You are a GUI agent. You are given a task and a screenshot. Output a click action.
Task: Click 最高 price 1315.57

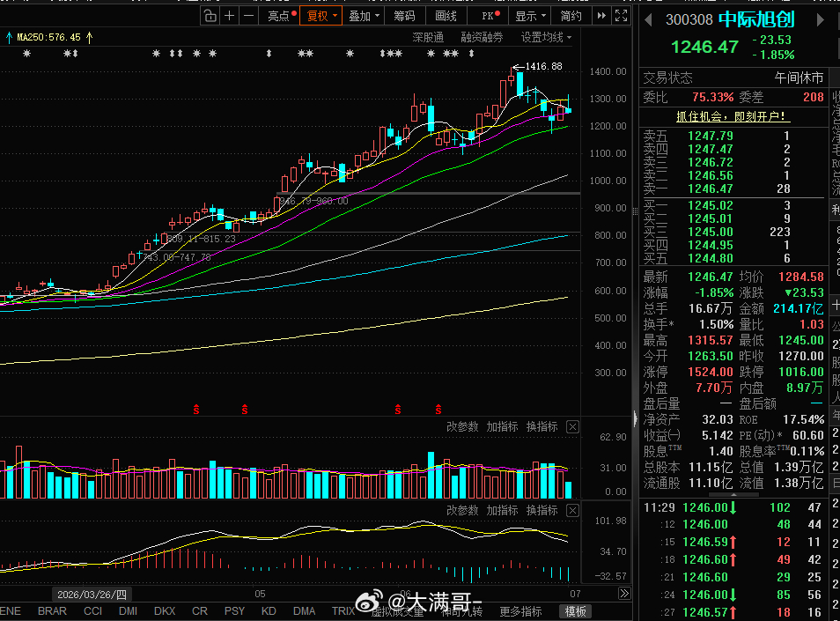click(x=711, y=340)
